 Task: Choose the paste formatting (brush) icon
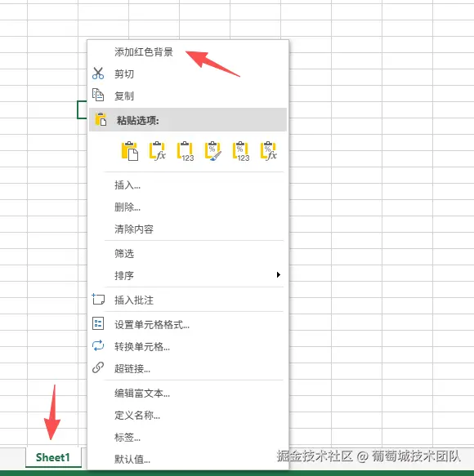(x=213, y=151)
